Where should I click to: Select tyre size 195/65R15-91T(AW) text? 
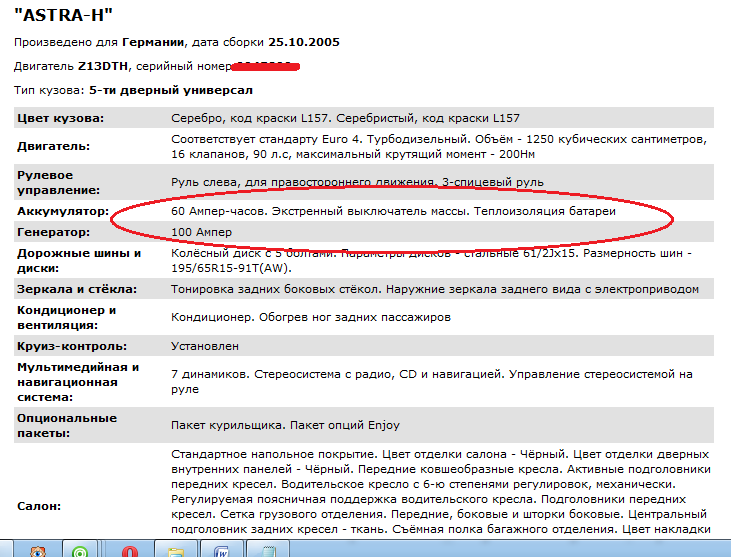coord(231,268)
